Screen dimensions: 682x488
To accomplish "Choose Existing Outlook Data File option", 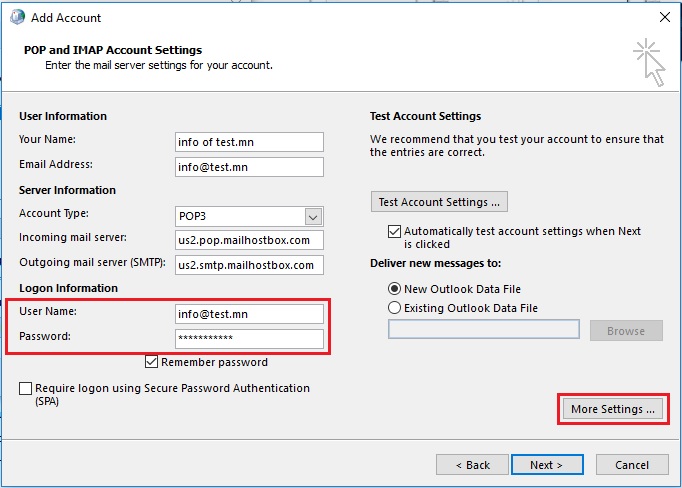I will coord(394,308).
